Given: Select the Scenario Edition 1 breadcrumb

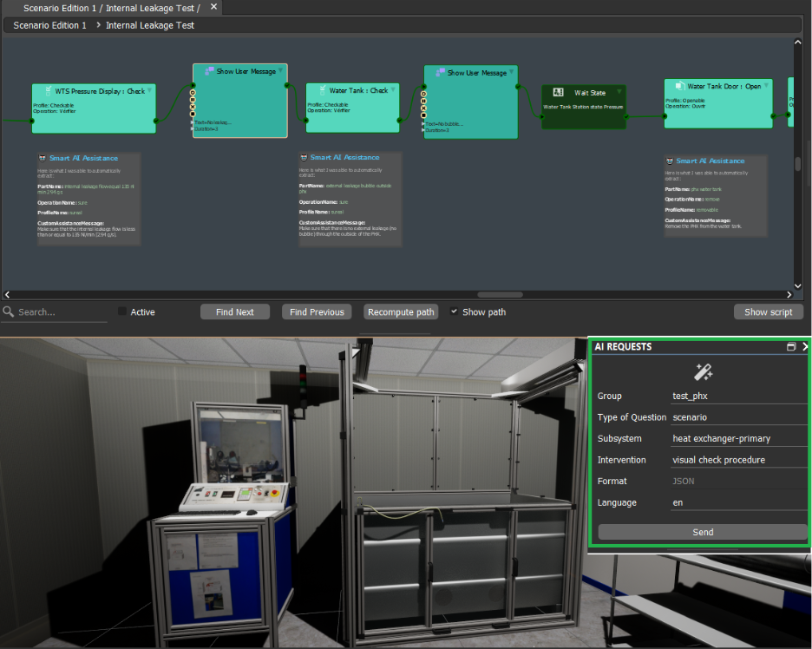Looking at the screenshot, I should pos(49,25).
